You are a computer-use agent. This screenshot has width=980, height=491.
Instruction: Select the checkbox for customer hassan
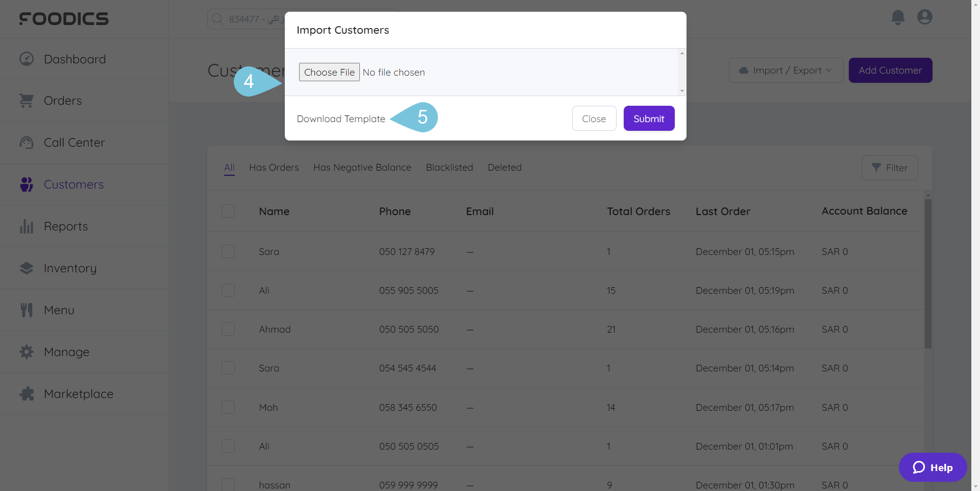(228, 484)
